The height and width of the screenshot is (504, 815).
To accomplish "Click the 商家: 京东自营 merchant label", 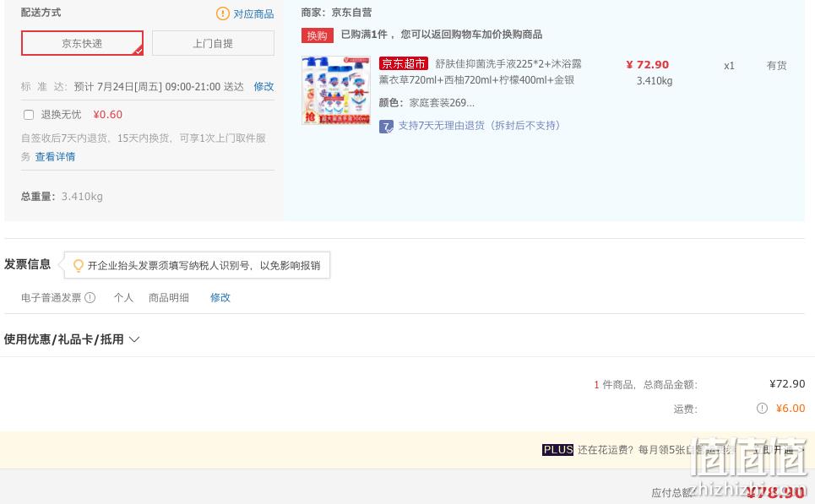I will [x=336, y=13].
